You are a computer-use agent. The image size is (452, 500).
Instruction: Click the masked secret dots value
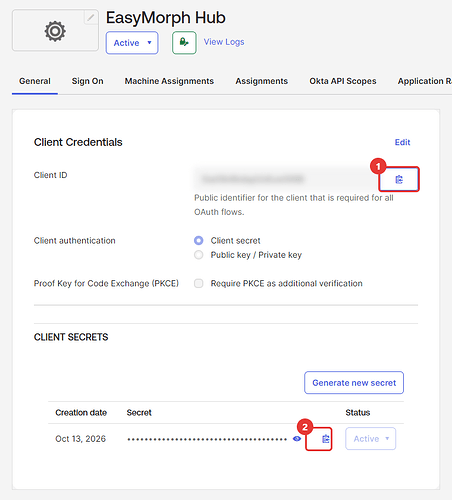(207, 439)
